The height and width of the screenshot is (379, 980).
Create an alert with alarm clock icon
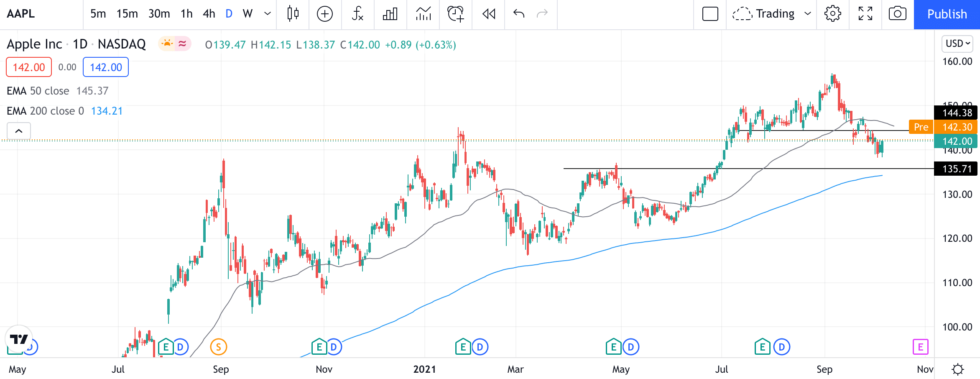click(x=456, y=14)
